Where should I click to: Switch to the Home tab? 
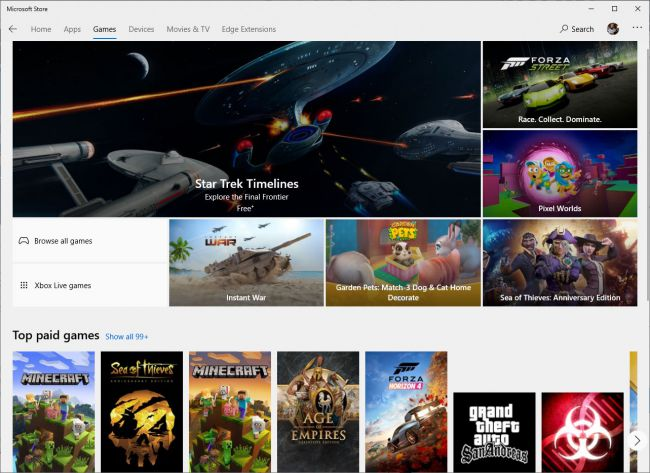click(41, 29)
